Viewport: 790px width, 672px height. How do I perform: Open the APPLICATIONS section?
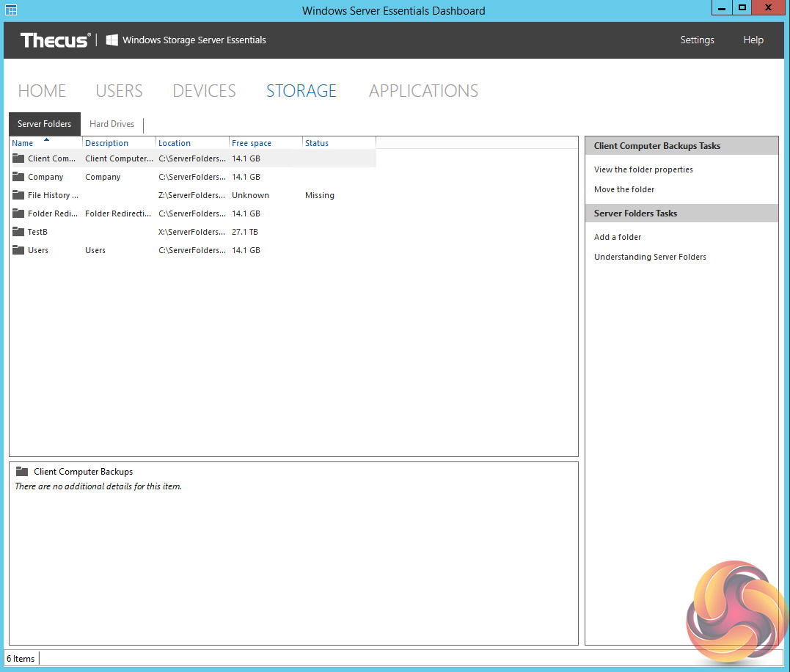click(x=423, y=91)
